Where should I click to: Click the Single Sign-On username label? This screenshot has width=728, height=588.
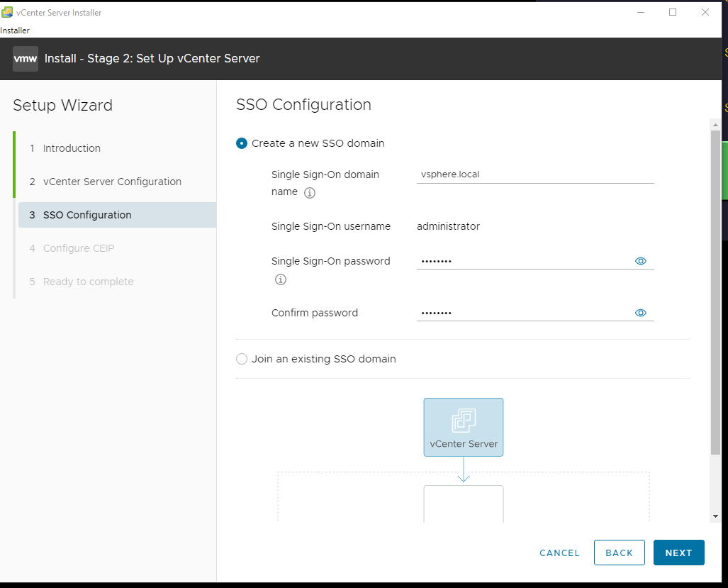tap(331, 227)
